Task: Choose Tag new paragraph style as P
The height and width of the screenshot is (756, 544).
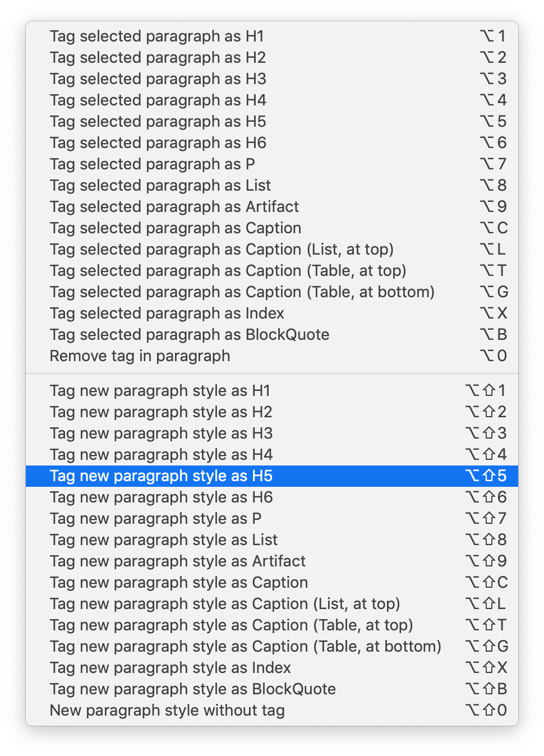Action: (272, 518)
